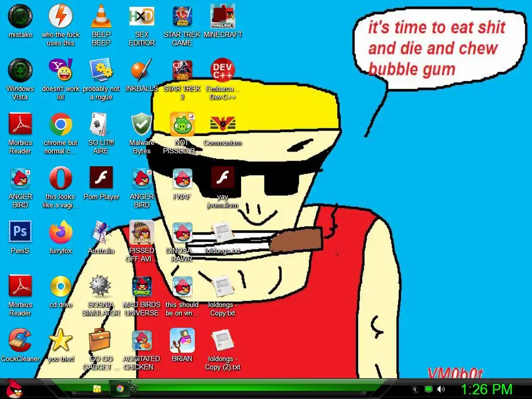Open 'probably not a rogue' gears icon
This screenshot has height=399, width=532.
[101, 70]
